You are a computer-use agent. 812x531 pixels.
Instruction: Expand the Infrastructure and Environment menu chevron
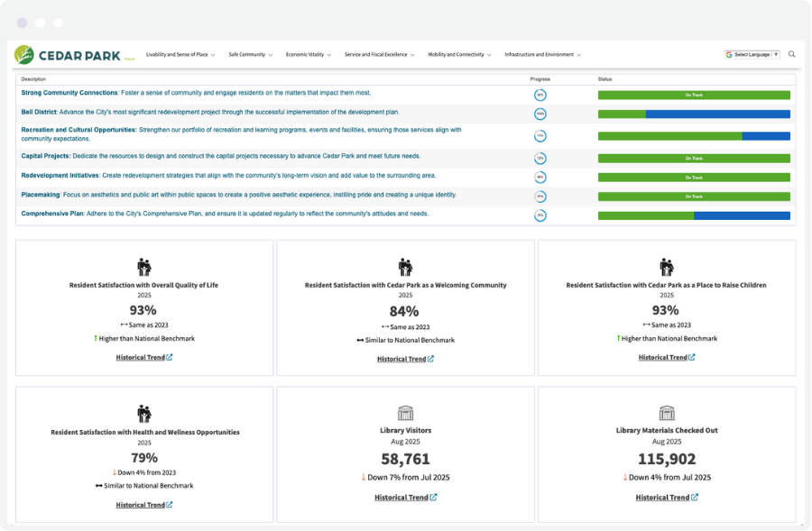point(580,54)
